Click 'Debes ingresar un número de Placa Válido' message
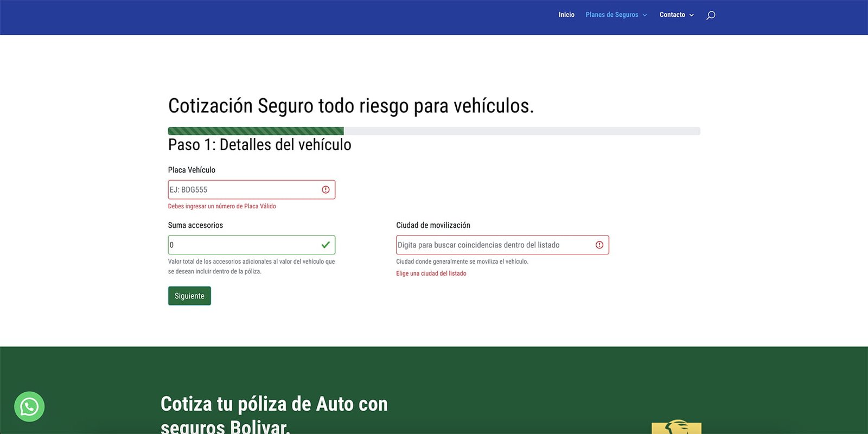868x434 pixels. [222, 206]
